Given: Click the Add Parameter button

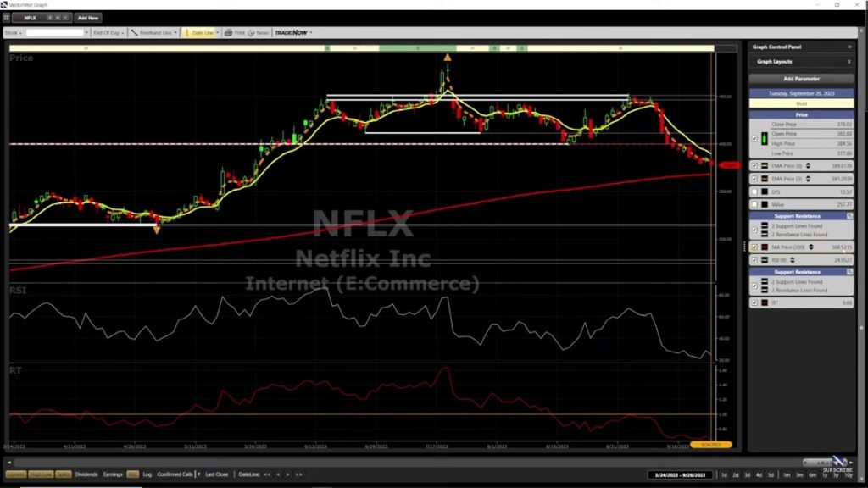Looking at the screenshot, I should point(800,79).
